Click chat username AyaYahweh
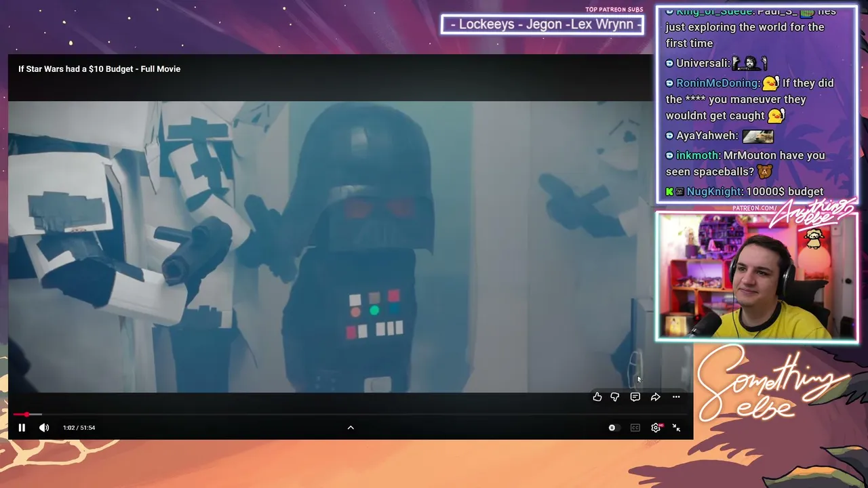This screenshot has width=868, height=488. pyautogui.click(x=707, y=136)
